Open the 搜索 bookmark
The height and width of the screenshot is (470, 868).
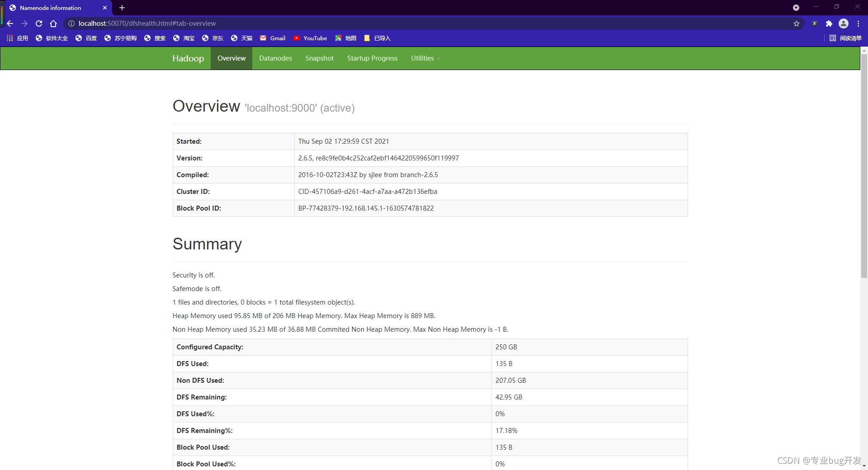(155, 38)
